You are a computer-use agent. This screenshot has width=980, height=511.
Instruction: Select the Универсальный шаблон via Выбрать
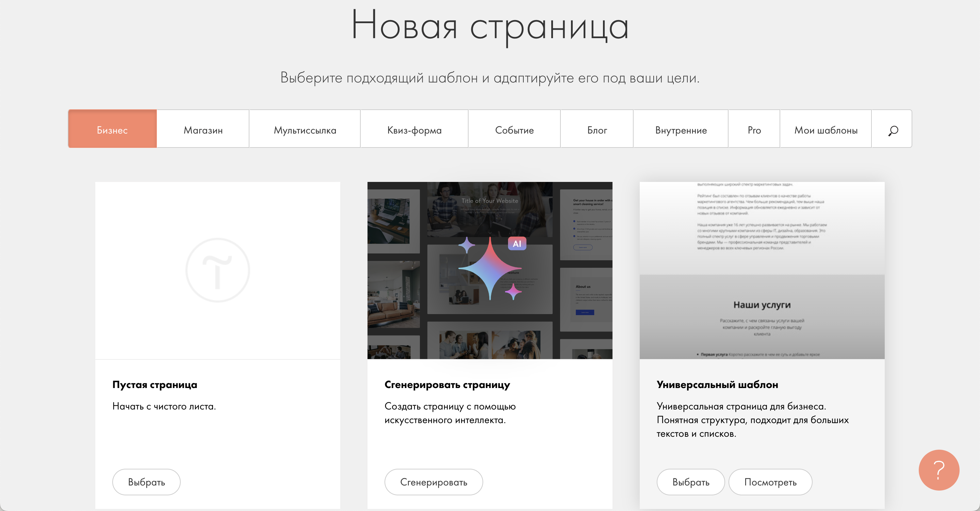pyautogui.click(x=690, y=482)
